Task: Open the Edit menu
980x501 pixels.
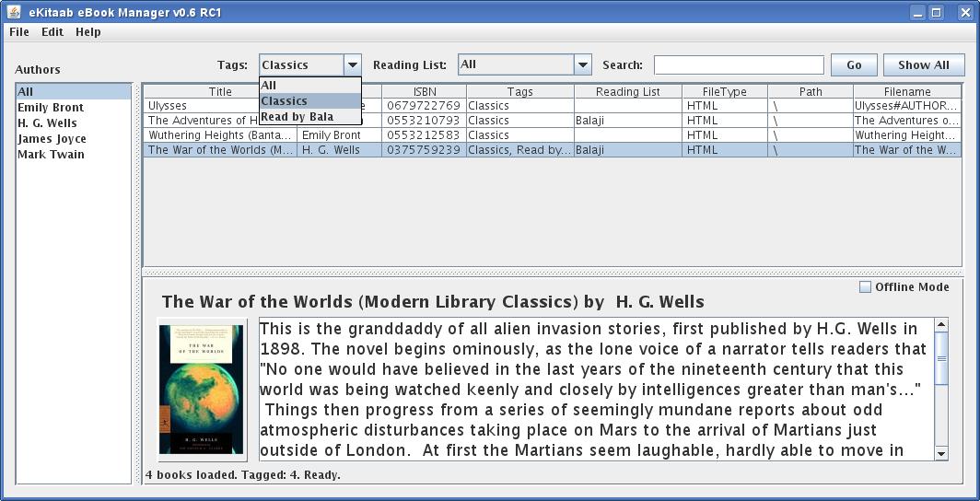Action: pos(52,32)
